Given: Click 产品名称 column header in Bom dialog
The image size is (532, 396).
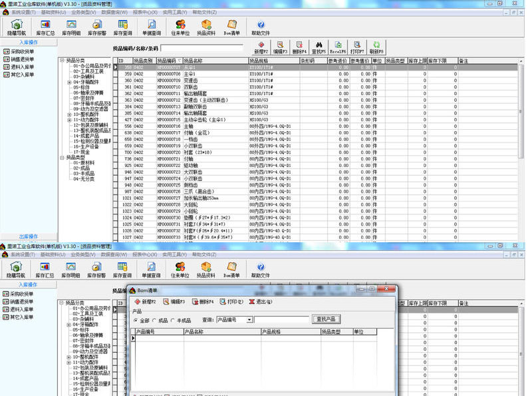Looking at the screenshot, I should (x=222, y=332).
